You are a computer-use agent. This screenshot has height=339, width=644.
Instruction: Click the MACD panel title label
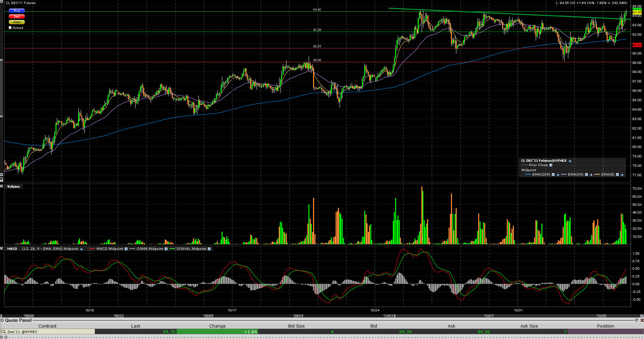coord(12,249)
